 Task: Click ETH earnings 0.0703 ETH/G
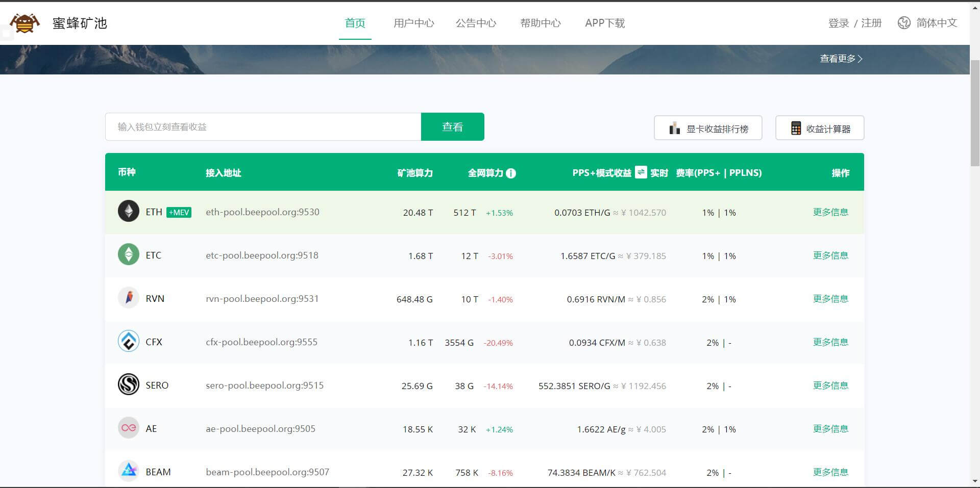(x=582, y=213)
